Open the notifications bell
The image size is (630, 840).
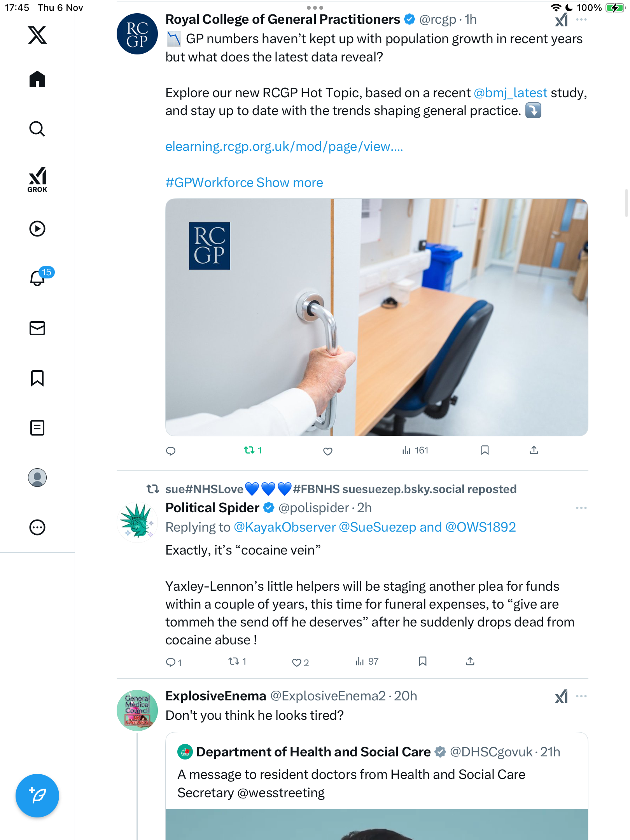[x=38, y=278]
